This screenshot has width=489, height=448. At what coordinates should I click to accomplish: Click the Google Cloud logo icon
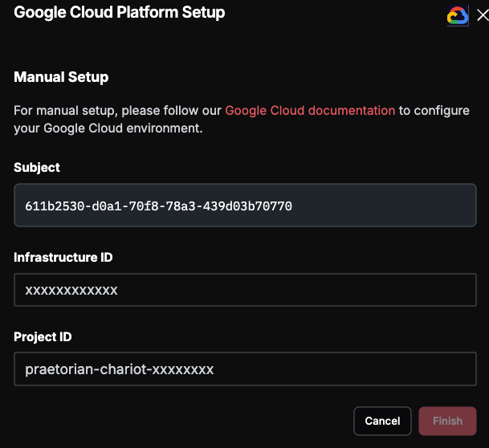(458, 15)
